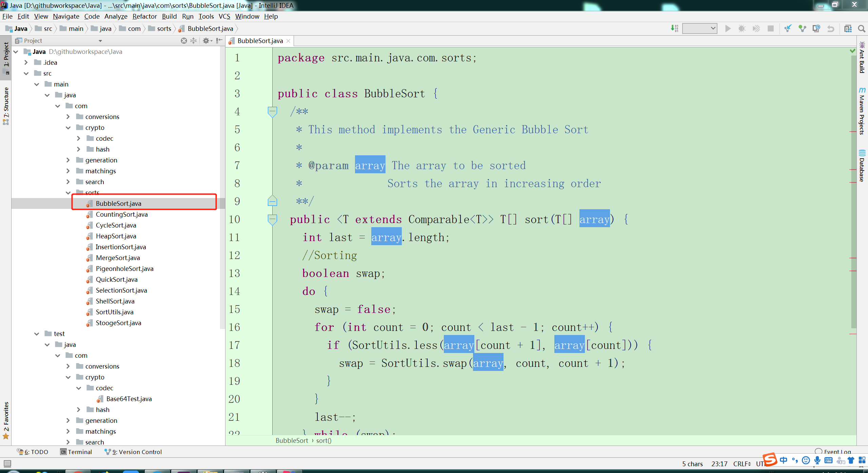Click Scroll from Source target icon
This screenshot has width=868, height=473.
183,41
